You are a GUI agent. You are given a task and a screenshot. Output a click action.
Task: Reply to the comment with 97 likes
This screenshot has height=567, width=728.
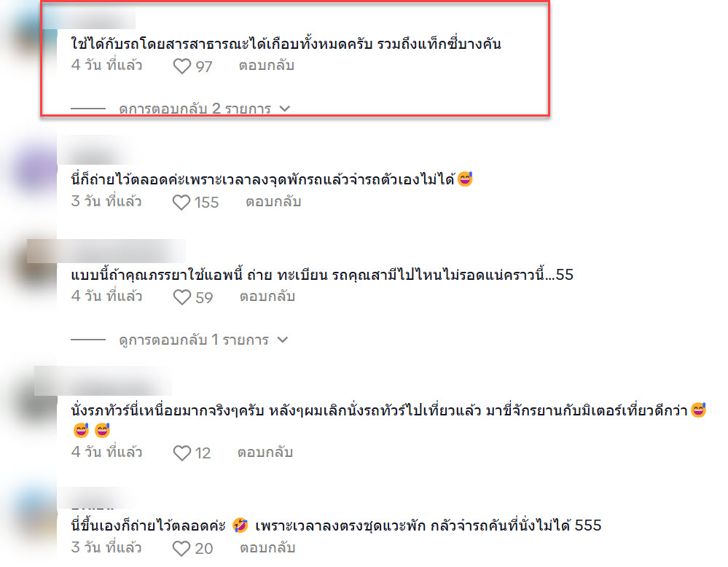[267, 66]
